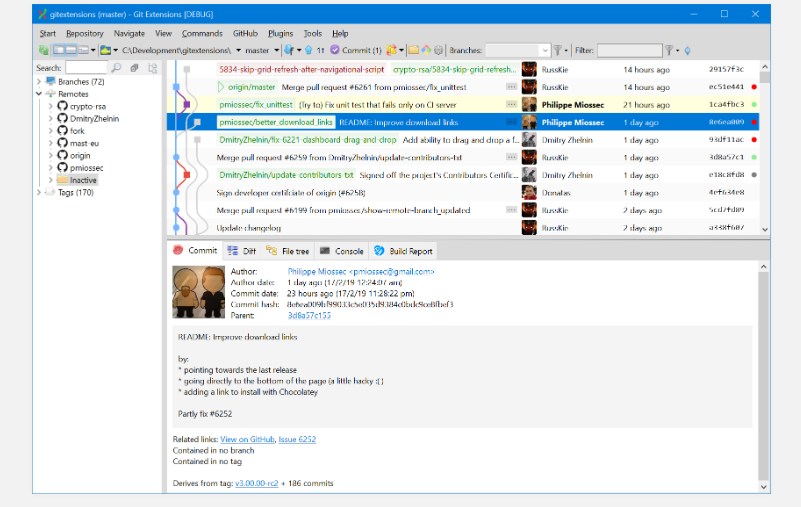This screenshot has width=801, height=507.
Task: Click red build status dot for ec51e441
Action: click(x=754, y=87)
